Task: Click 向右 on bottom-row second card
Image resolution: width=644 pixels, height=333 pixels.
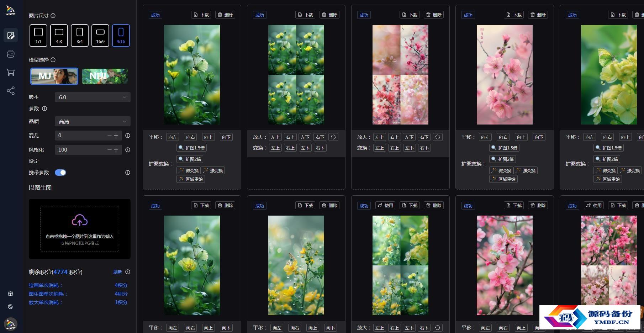Action: tap(295, 328)
